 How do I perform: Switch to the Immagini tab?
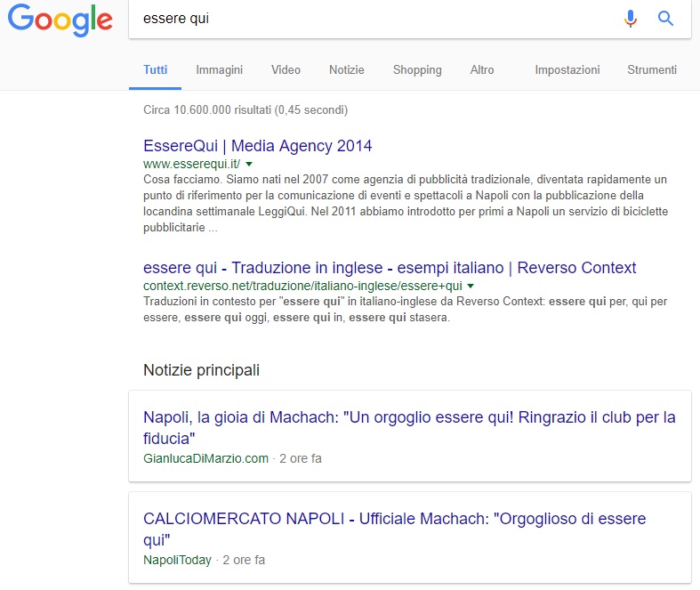tap(219, 70)
